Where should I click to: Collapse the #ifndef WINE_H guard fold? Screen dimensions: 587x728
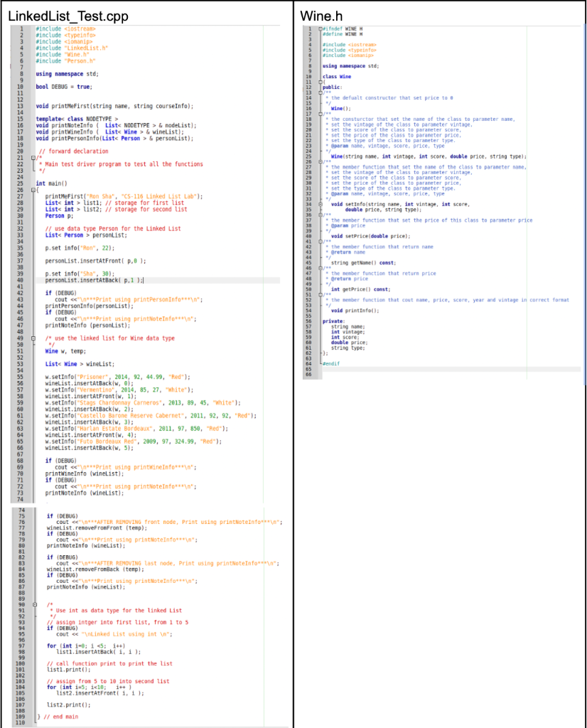coord(320,27)
